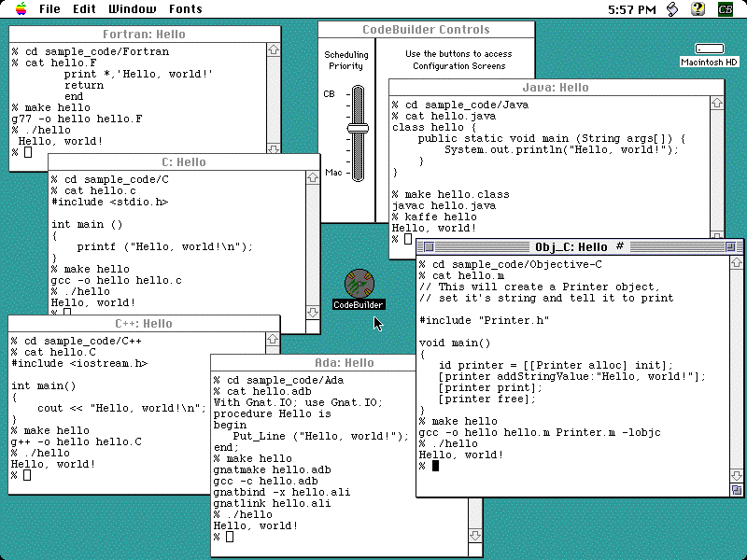
Task: Click the 'javac hello.java' line
Action: tap(444, 205)
